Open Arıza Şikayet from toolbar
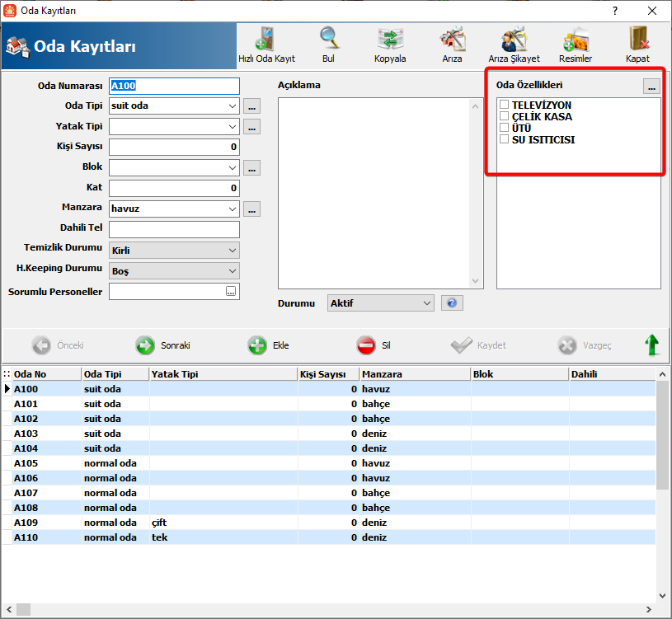The image size is (672, 619). pos(514,45)
